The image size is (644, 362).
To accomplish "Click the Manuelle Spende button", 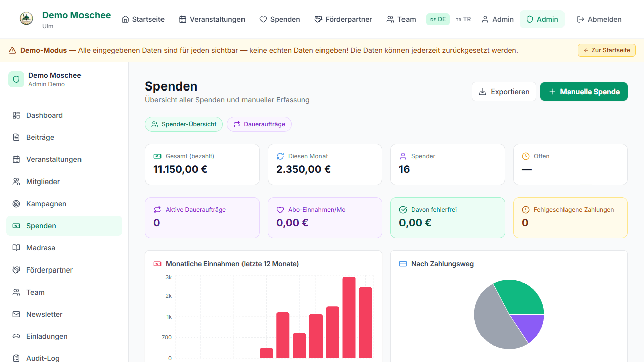I will tap(584, 92).
